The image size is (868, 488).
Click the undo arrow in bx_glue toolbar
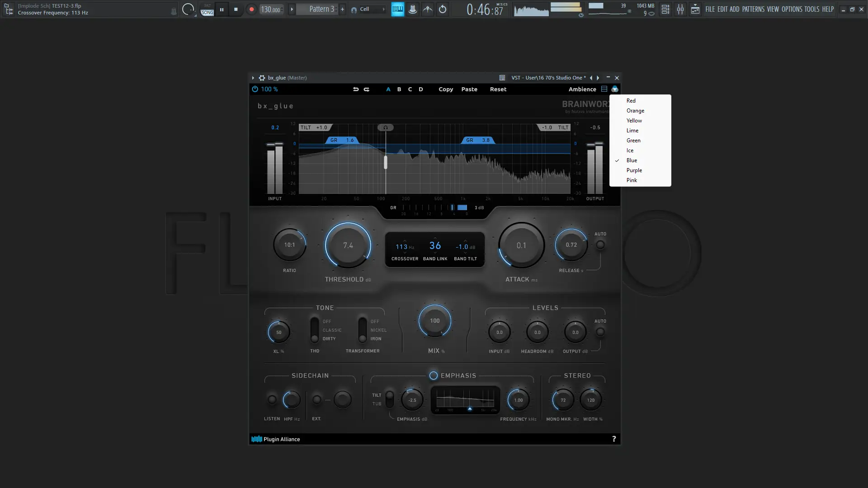click(355, 89)
